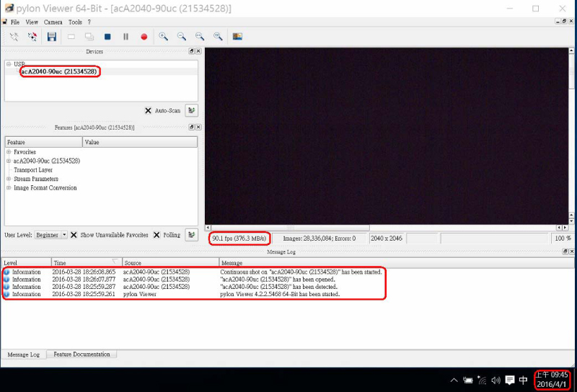Image resolution: width=577 pixels, height=392 pixels.
Task: Expand the Stream Parameters tree node
Action: (x=9, y=179)
